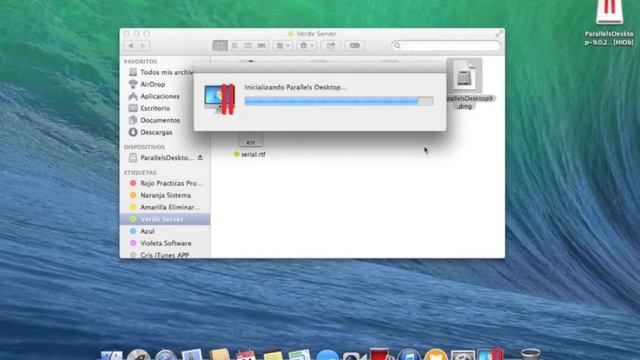Switch Finder to list view
This screenshot has width=640, height=360.
click(234, 46)
